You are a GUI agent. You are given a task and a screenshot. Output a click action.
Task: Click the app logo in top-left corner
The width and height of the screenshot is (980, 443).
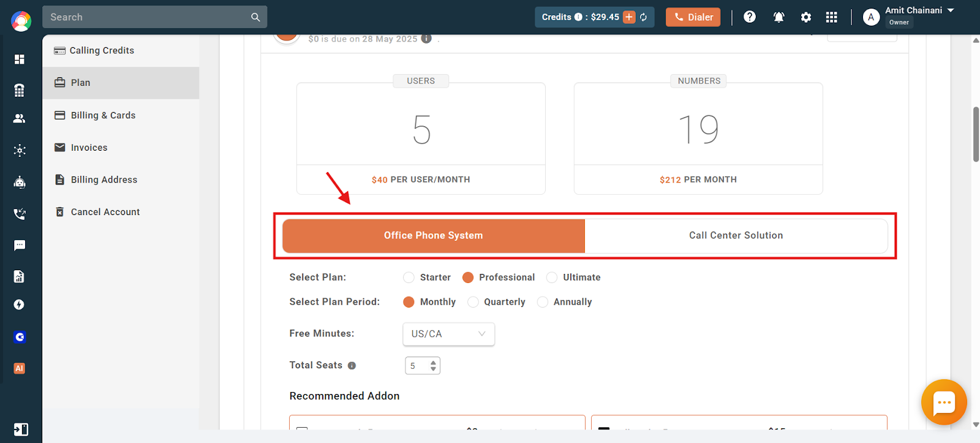pyautogui.click(x=21, y=21)
